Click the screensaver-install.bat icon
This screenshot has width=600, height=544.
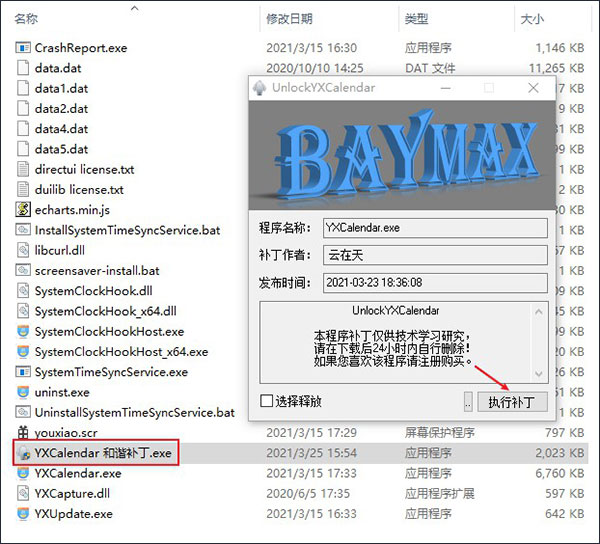click(23, 270)
